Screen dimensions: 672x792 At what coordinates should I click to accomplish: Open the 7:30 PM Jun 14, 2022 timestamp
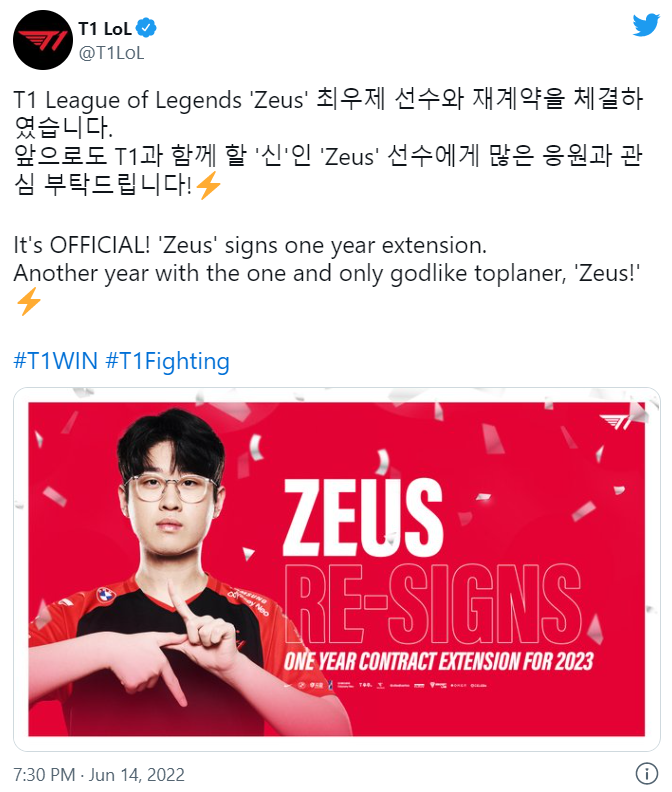pos(99,774)
